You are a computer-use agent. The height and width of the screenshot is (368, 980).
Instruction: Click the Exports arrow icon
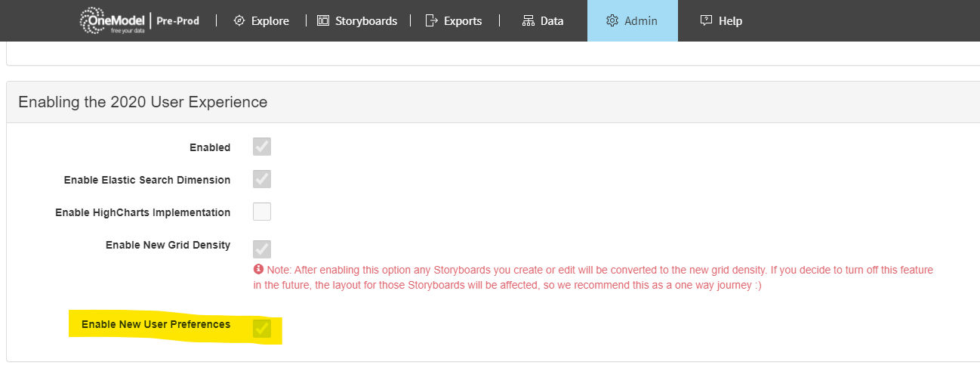[432, 21]
